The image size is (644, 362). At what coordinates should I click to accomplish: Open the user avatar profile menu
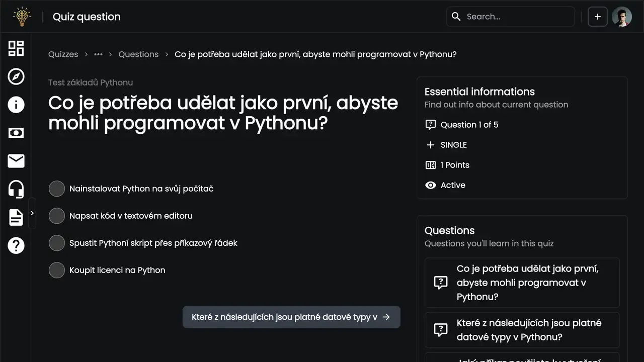tap(622, 17)
